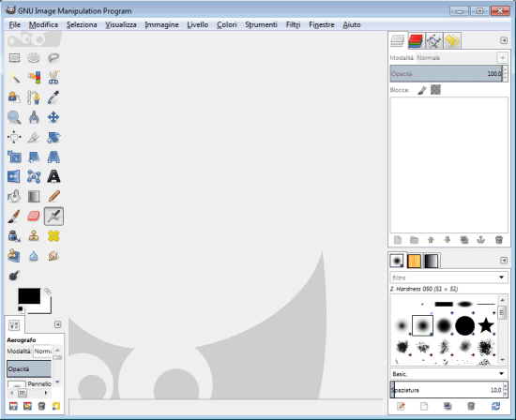Choose the Clone stamp tool
Viewport: 516px width, 420px height.
(34, 236)
